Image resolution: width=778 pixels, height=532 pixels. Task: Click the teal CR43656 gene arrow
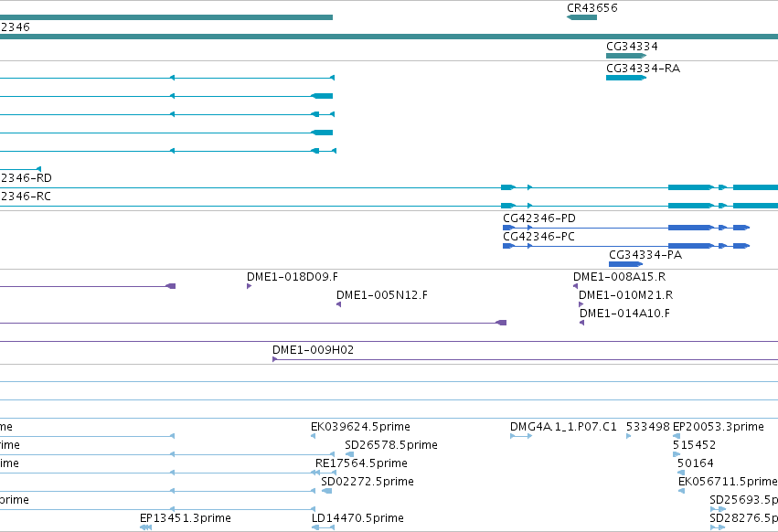[581, 17]
